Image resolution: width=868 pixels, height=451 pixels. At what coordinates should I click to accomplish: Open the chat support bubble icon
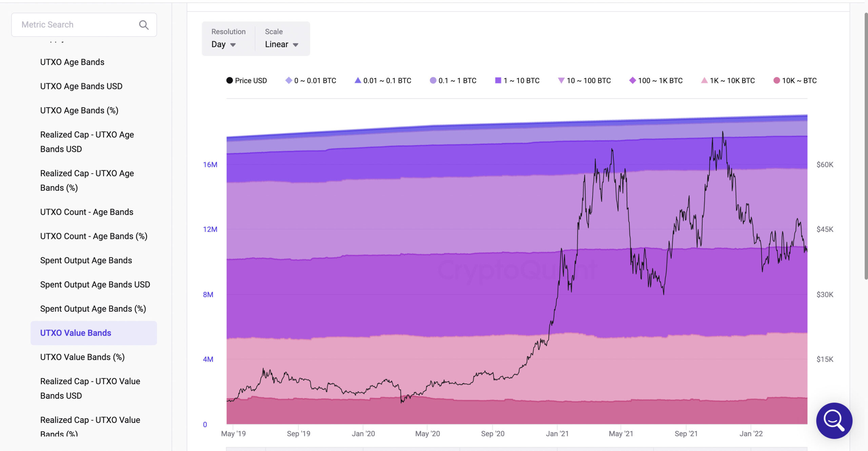click(834, 420)
